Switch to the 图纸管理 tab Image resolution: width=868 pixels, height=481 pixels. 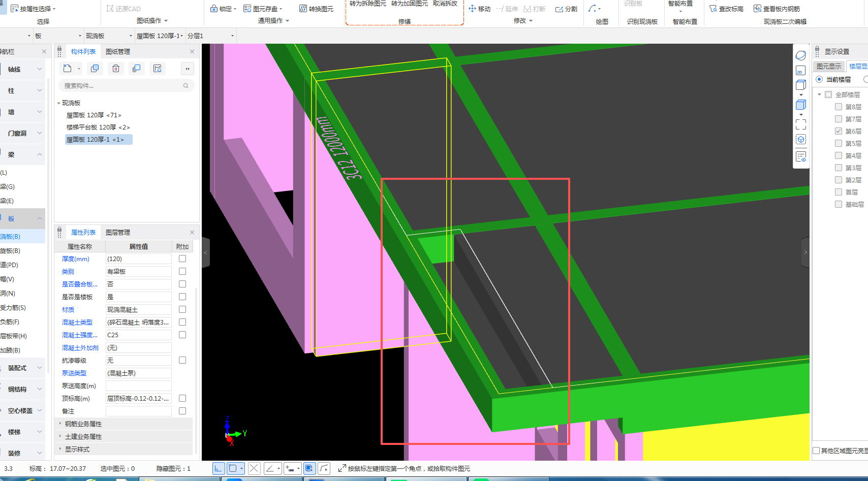point(118,51)
